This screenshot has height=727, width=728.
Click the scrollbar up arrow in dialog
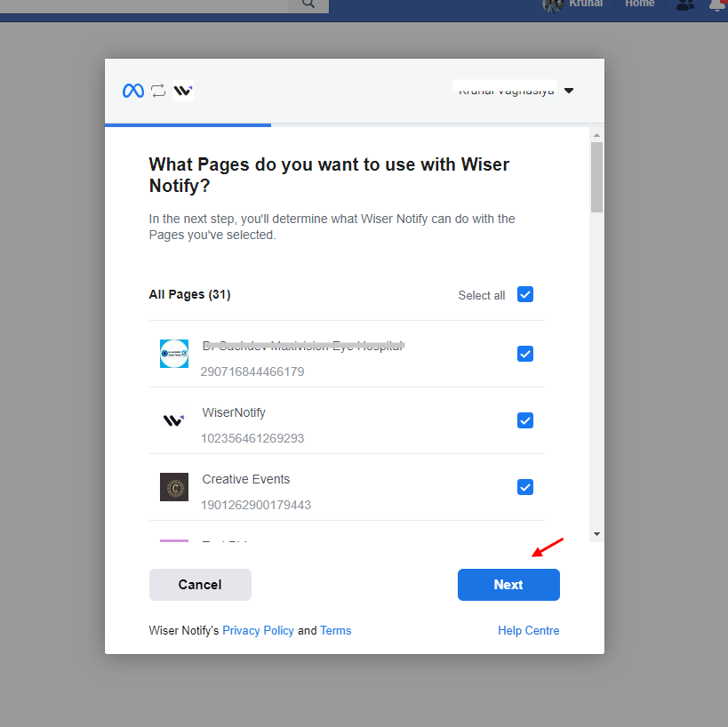[x=596, y=135]
